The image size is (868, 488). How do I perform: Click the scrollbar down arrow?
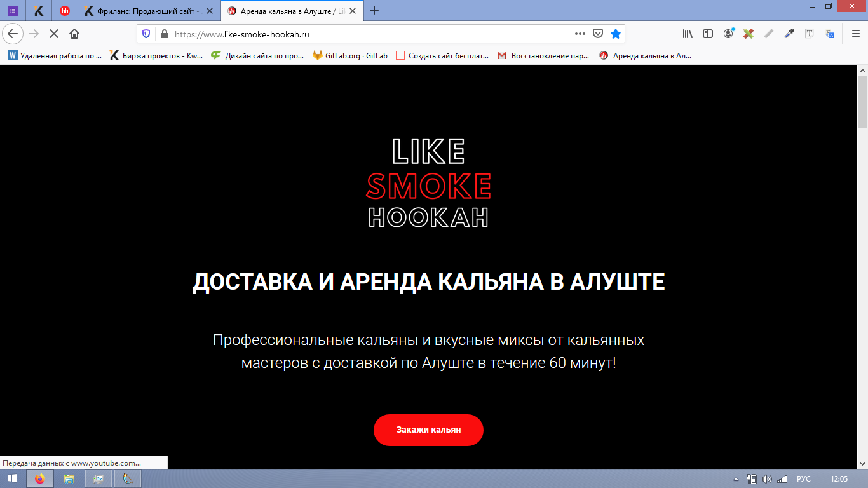click(862, 463)
